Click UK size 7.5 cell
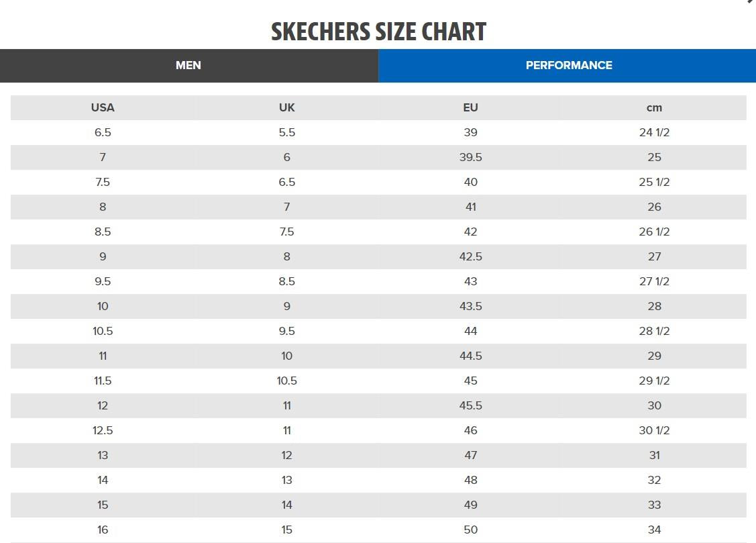The width and height of the screenshot is (756, 543). point(286,232)
